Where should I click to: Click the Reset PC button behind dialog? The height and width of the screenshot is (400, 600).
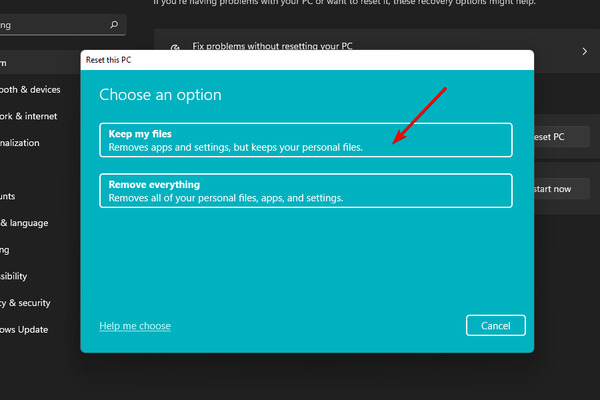pyautogui.click(x=562, y=137)
